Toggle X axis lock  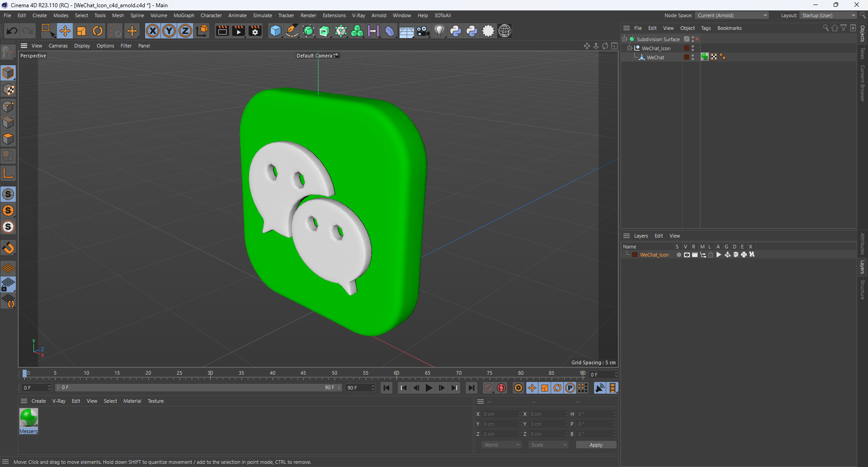[153, 31]
